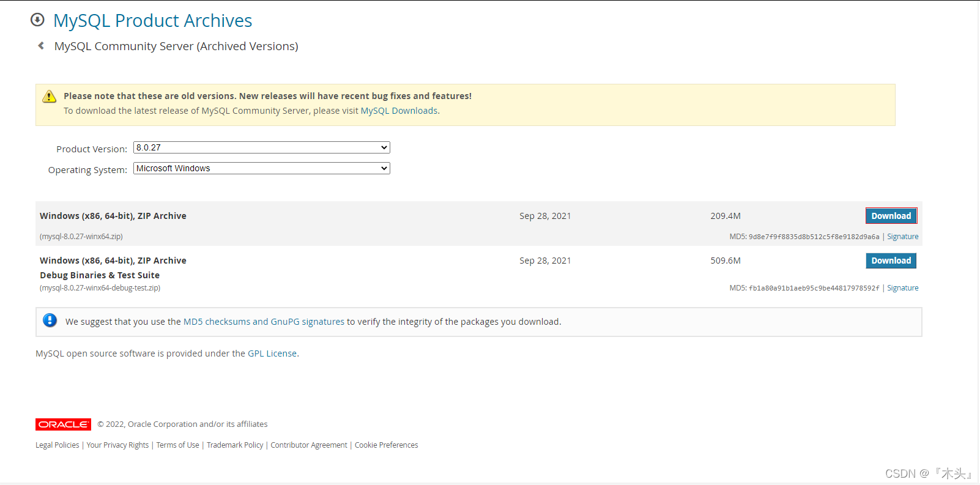The width and height of the screenshot is (980, 485).
Task: Click the MD5 hash 9d8e7f9f8835d8b512c5f8e9182d9a6a
Action: [x=814, y=237]
